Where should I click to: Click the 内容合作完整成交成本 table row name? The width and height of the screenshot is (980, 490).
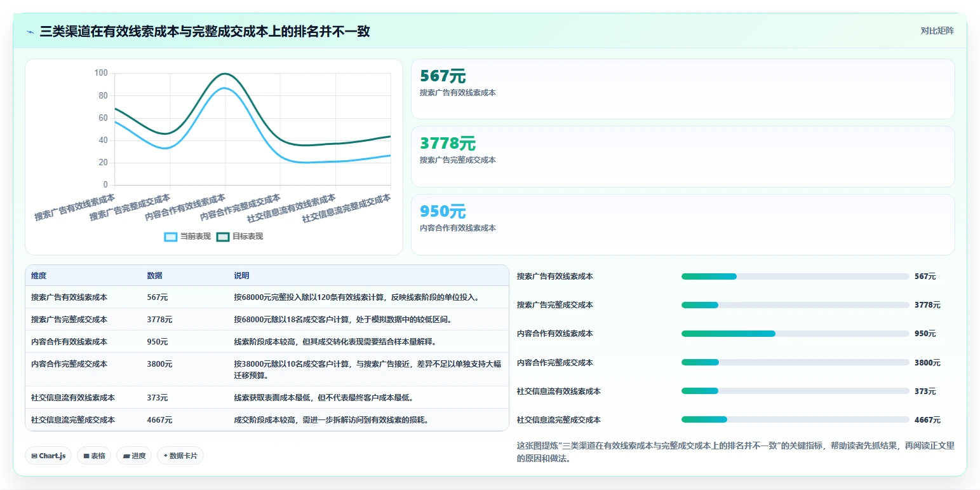pos(69,364)
